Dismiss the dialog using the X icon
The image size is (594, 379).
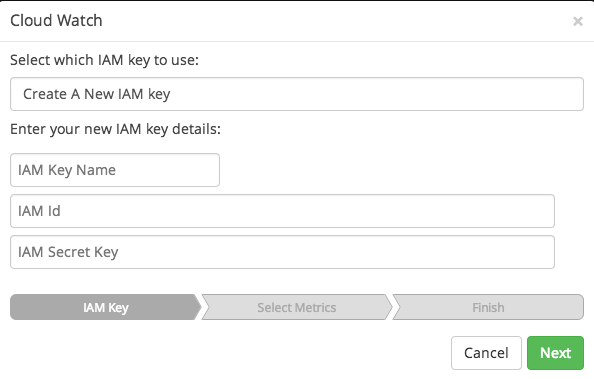578,21
